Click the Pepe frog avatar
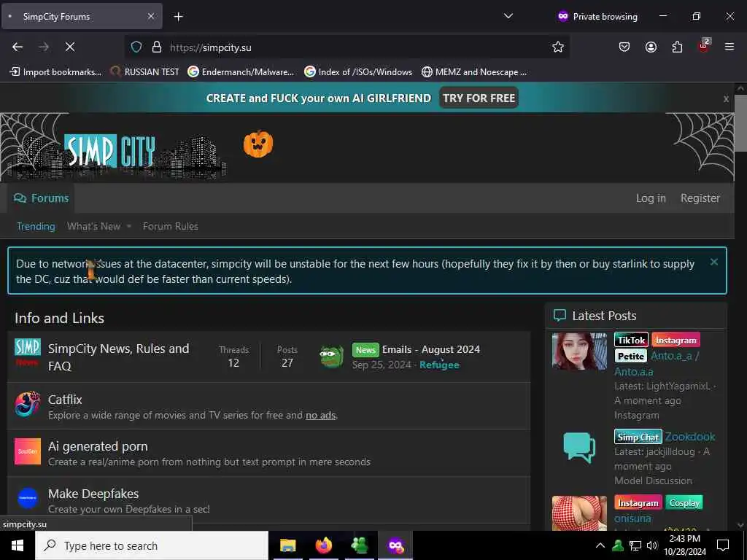 point(331,357)
